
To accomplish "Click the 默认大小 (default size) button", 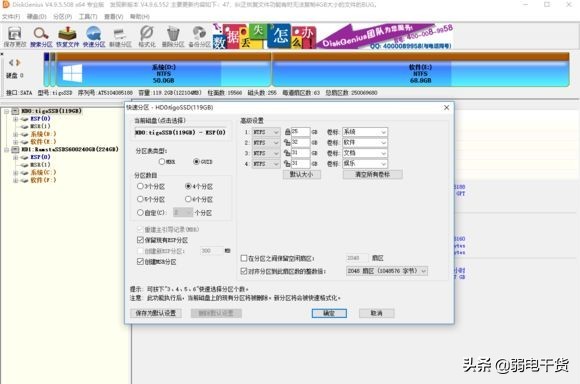I will pos(302,175).
